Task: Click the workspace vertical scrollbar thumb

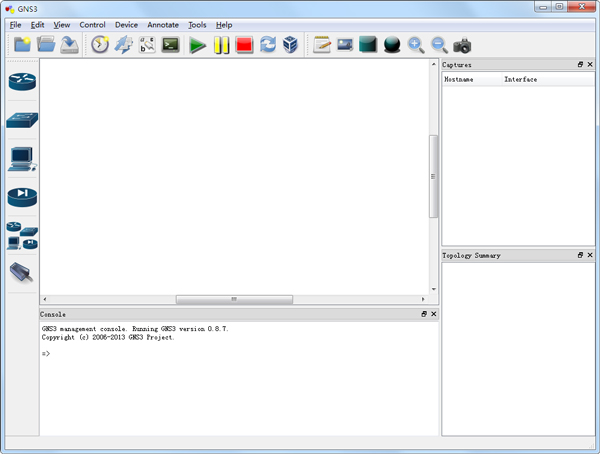Action: point(433,176)
